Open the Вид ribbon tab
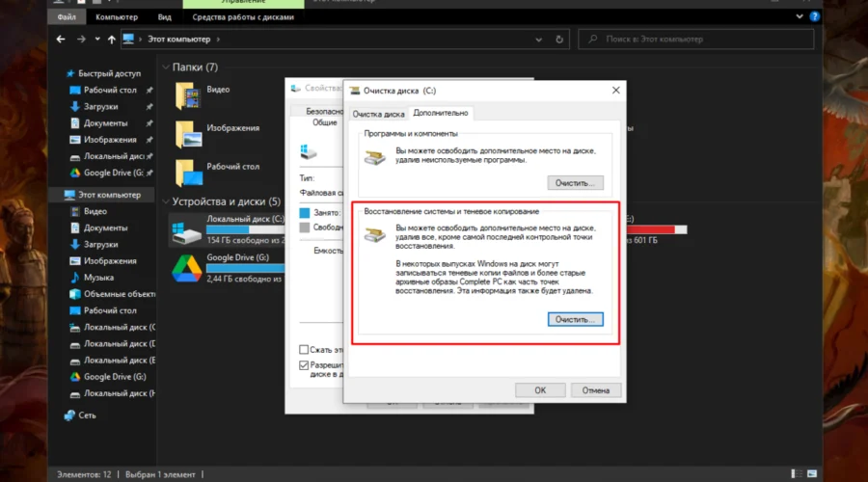 coord(165,16)
